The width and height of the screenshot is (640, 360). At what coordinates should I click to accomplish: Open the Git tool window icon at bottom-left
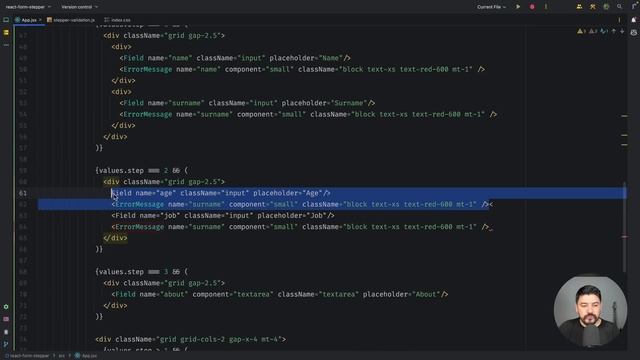click(6, 344)
